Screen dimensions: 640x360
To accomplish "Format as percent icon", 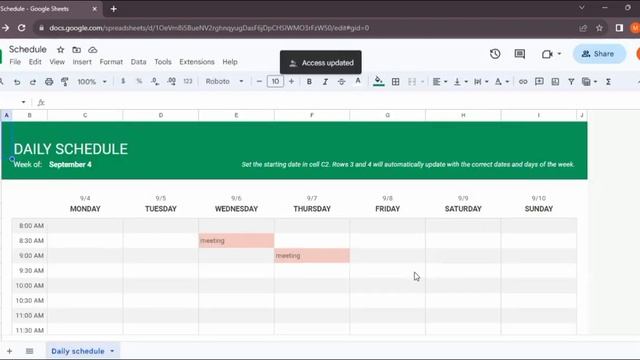I will tap(139, 82).
